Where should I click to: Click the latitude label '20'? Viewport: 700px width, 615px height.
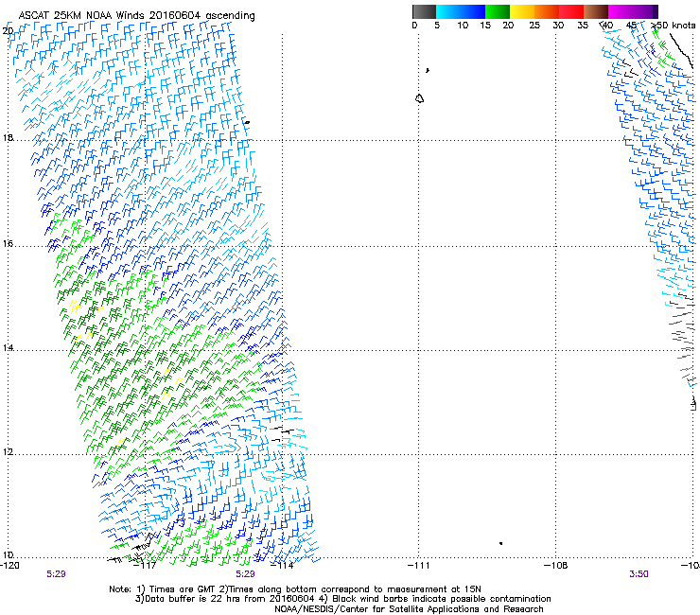pyautogui.click(x=8, y=31)
